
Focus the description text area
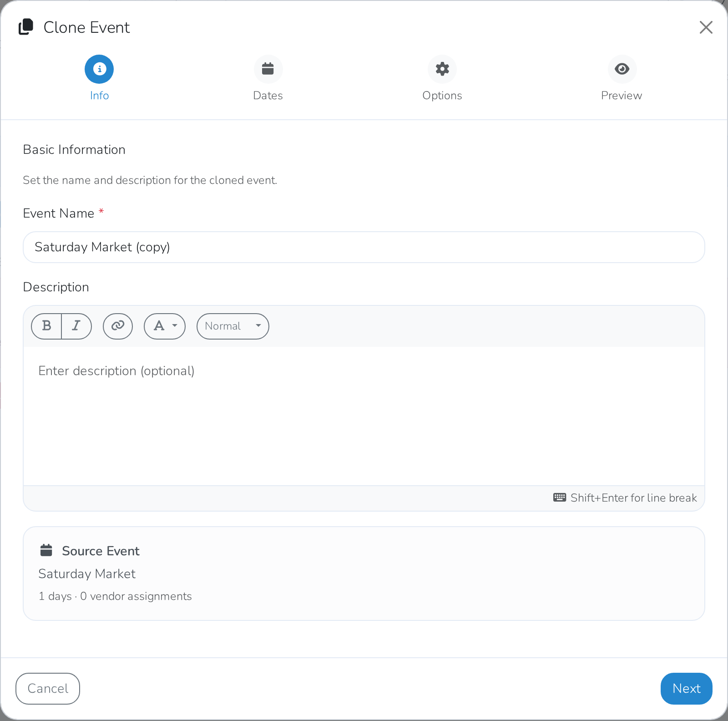364,416
